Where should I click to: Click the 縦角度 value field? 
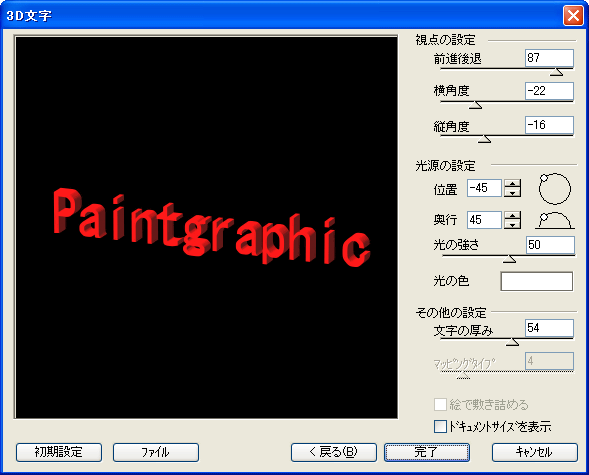pyautogui.click(x=549, y=125)
